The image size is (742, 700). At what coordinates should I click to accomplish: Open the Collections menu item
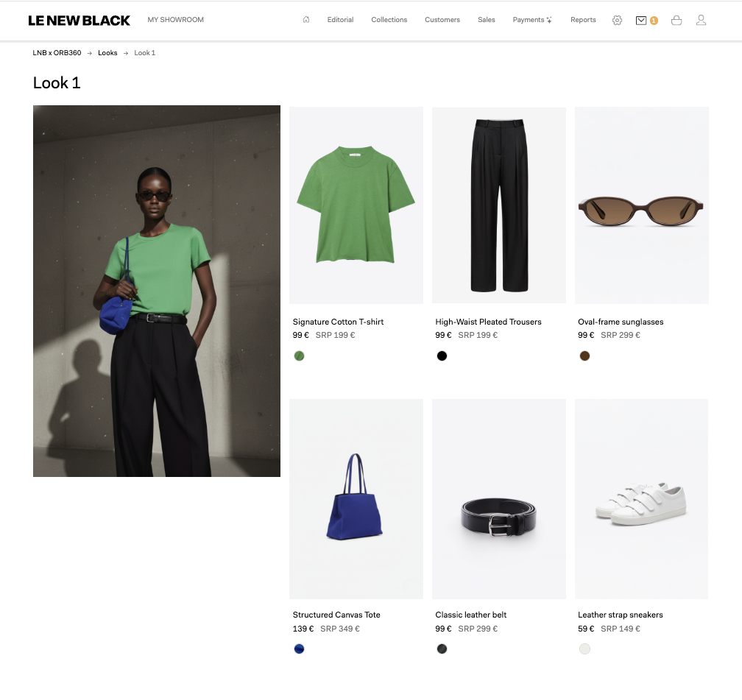coord(389,20)
